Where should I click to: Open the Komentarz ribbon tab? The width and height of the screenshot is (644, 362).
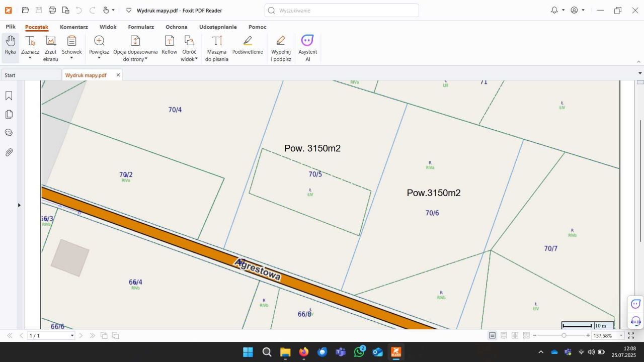(74, 27)
